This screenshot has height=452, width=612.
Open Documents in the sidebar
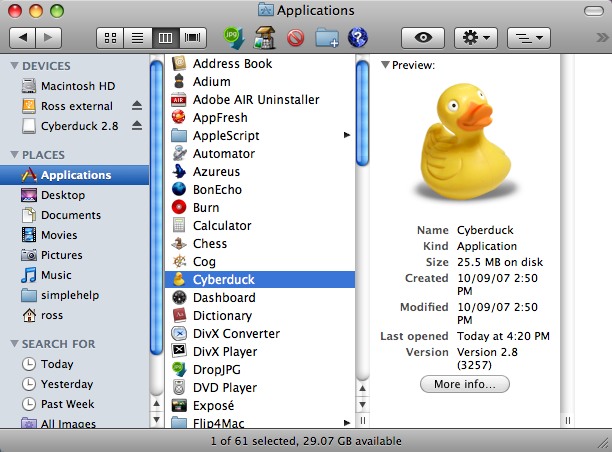(74, 215)
